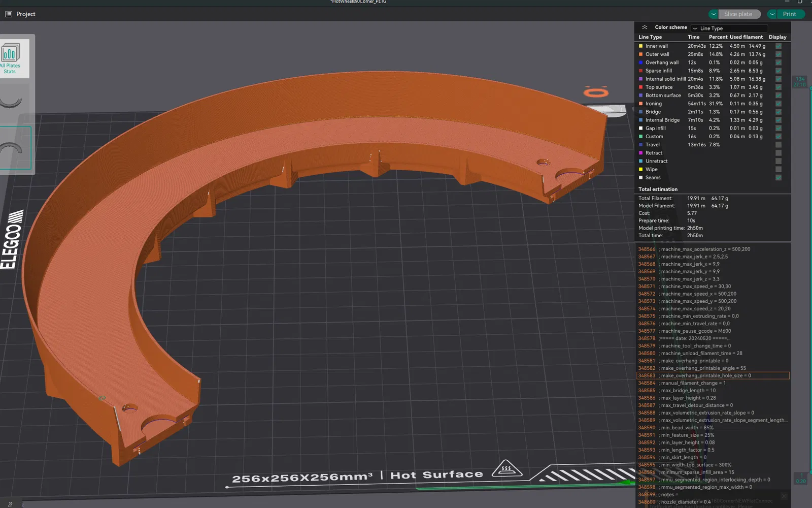Click the Slice plate button
This screenshot has height=508, width=812.
tap(738, 14)
